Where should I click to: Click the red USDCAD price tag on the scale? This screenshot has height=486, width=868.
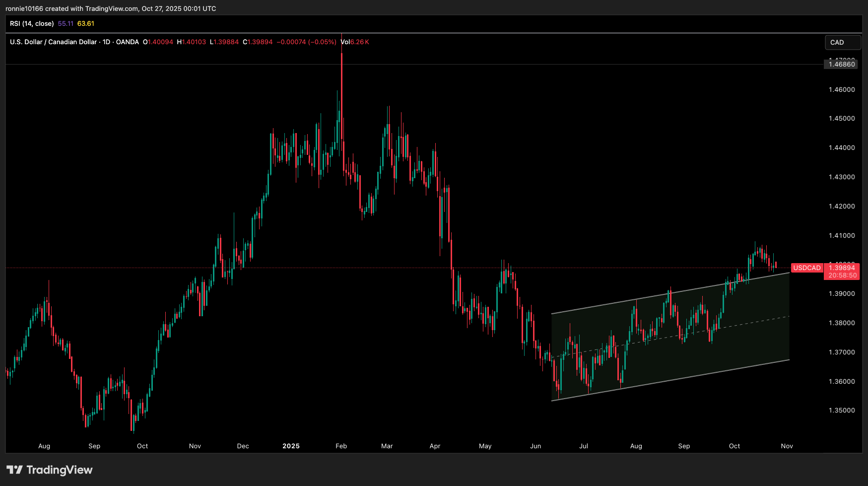[x=807, y=268]
